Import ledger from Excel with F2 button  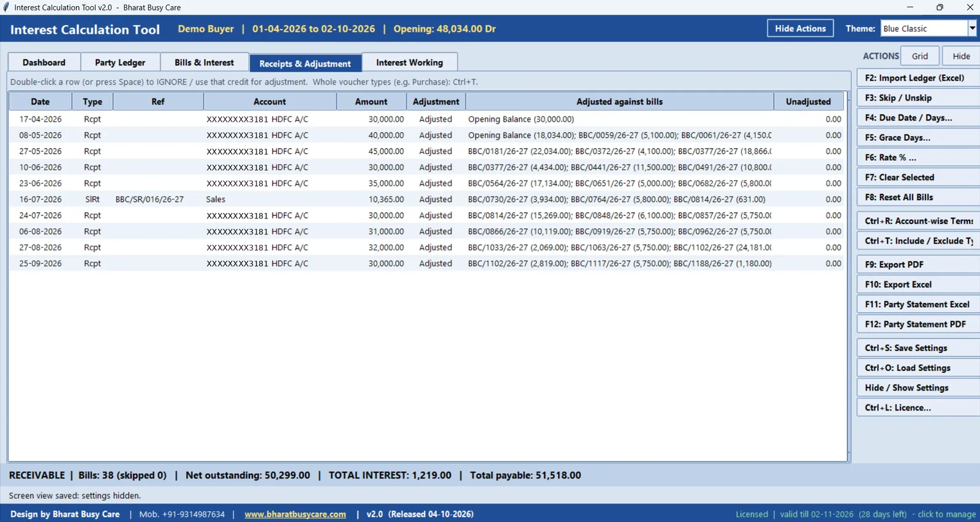[x=918, y=78]
